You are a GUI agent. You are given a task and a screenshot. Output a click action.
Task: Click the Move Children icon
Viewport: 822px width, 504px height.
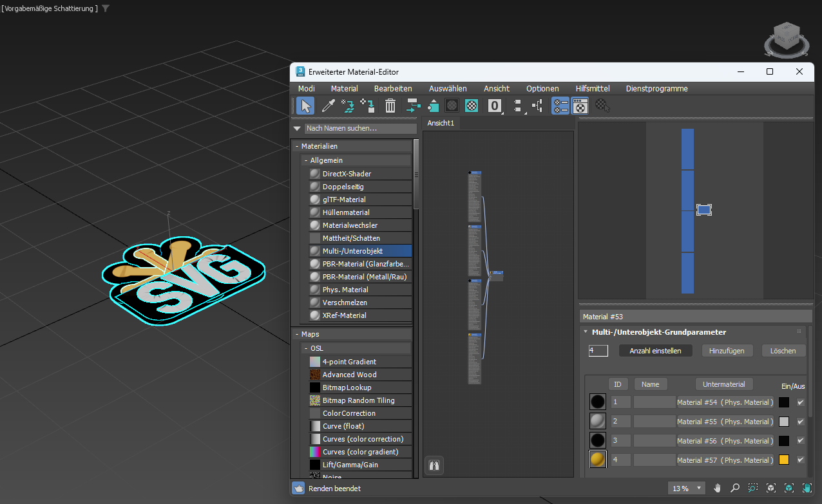[x=413, y=106]
